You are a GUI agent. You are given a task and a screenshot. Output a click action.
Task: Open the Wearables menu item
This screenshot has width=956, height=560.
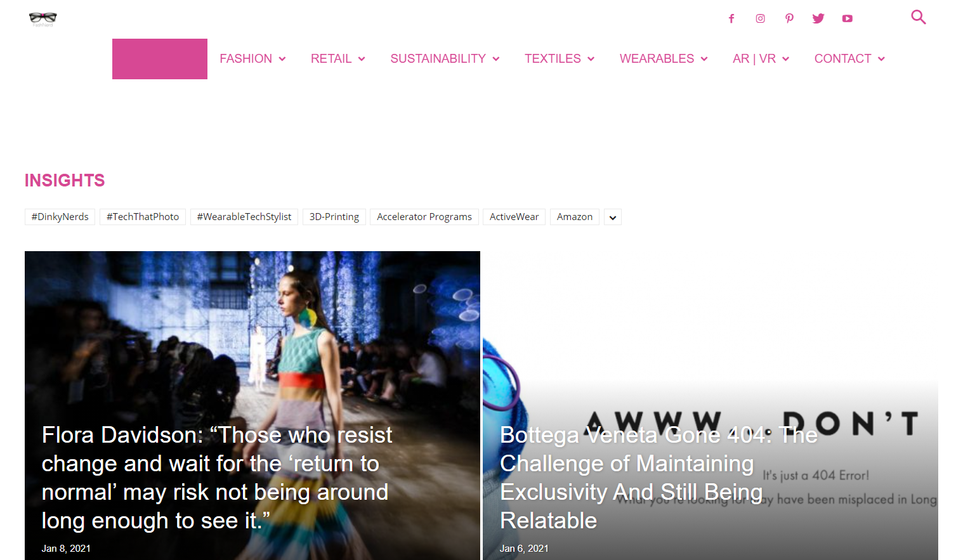point(664,59)
